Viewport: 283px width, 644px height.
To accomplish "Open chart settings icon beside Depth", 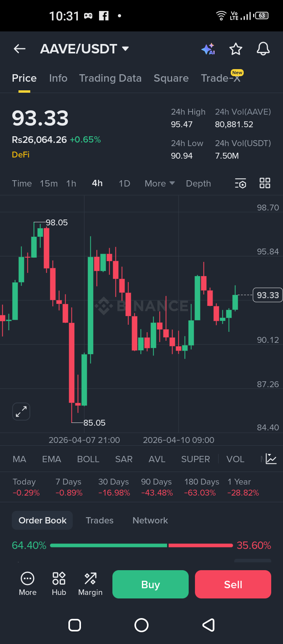I will pyautogui.click(x=241, y=183).
